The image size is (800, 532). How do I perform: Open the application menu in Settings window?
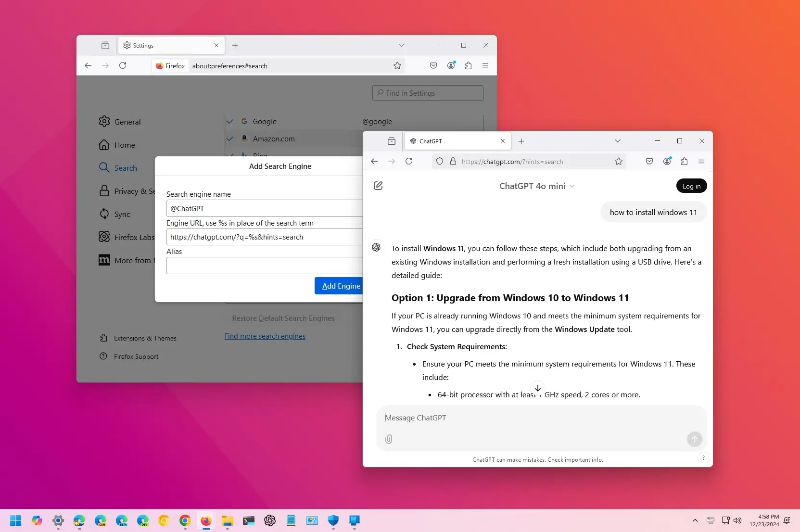click(x=485, y=65)
